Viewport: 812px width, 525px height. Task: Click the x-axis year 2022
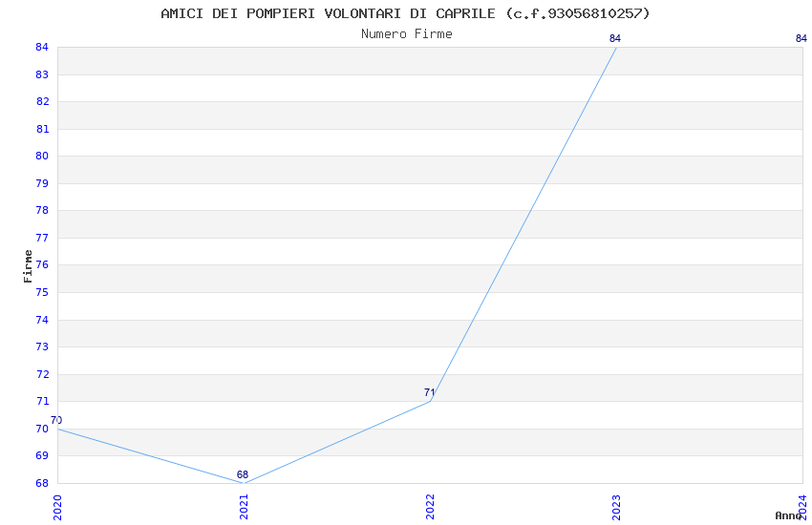point(430,508)
